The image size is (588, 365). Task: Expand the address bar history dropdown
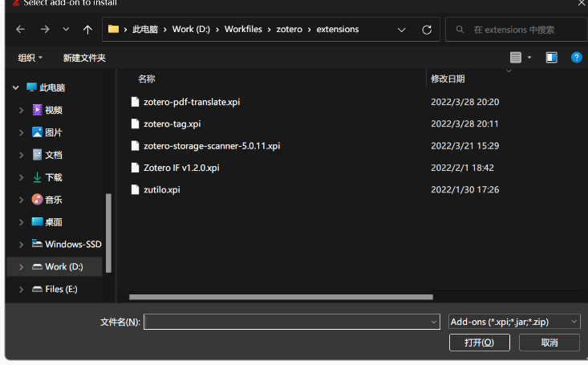tap(401, 30)
